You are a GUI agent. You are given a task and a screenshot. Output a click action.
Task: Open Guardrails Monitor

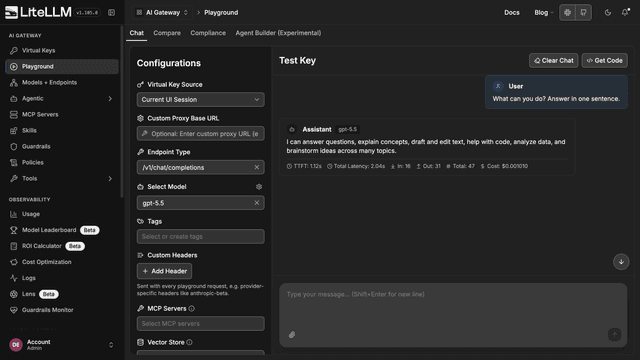[62, 310]
